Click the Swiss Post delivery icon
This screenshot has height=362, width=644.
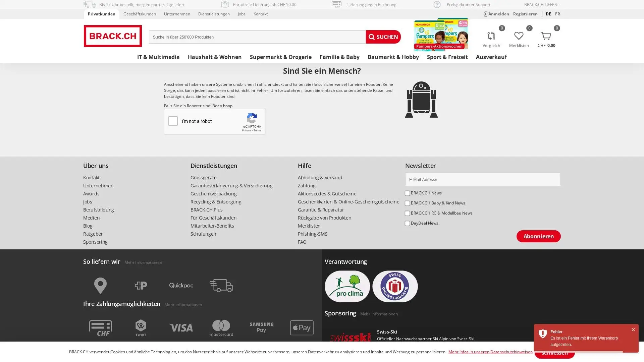(141, 286)
